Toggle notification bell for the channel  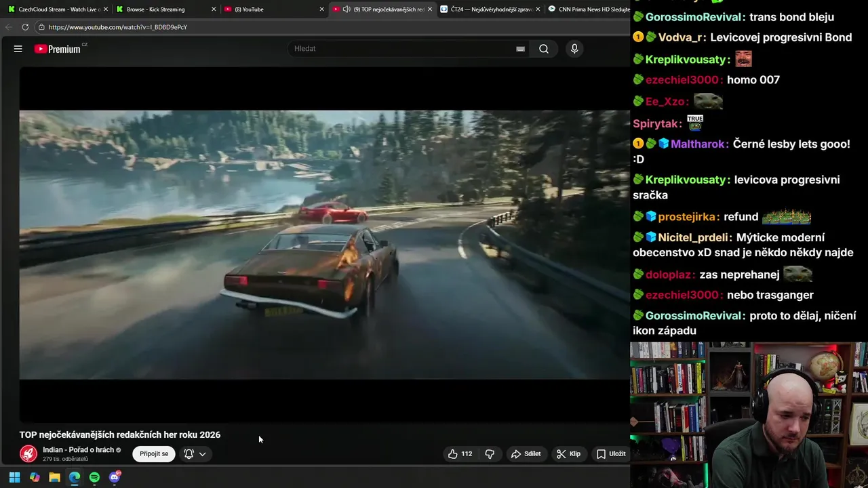pos(189,454)
